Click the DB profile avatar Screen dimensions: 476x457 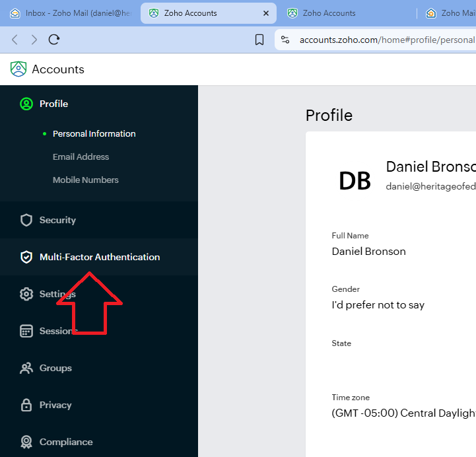[355, 181]
